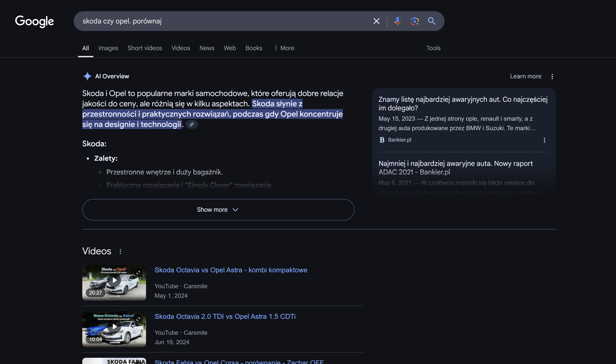Play the 10:04 Octavia TDI video thumbnail
This screenshot has height=364, width=616.
tap(114, 327)
